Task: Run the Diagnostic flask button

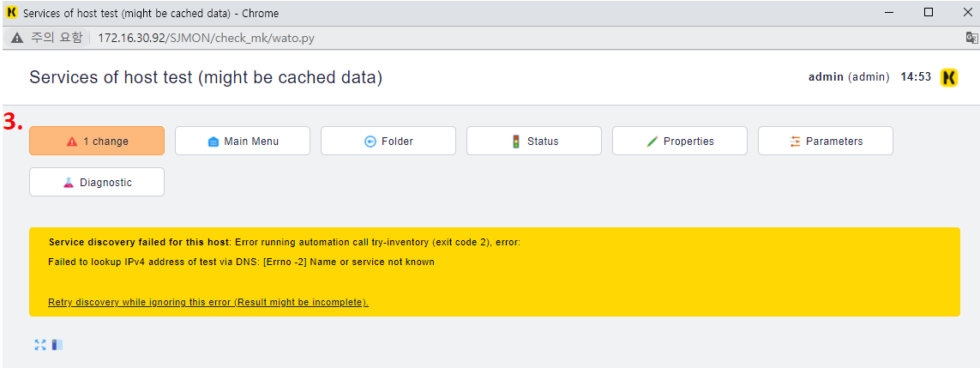Action: click(x=97, y=182)
